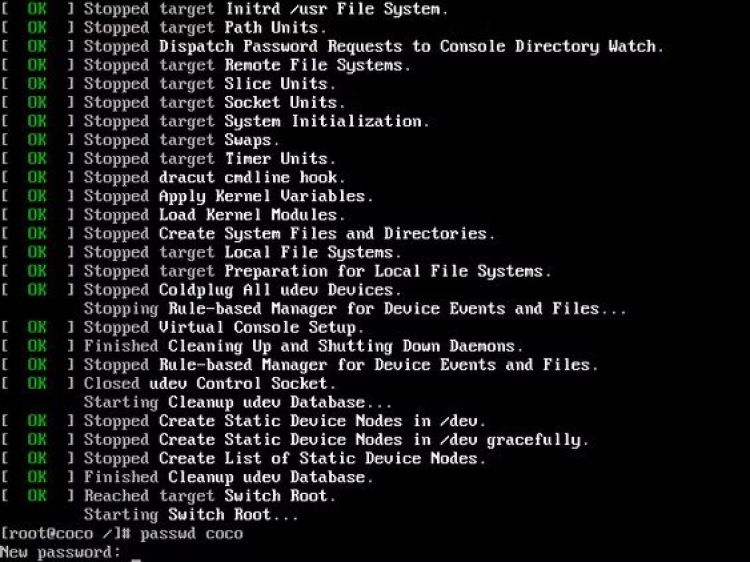Click 'Stopped Virtual Console Setup' line
The image size is (750, 562).
pos(224,328)
